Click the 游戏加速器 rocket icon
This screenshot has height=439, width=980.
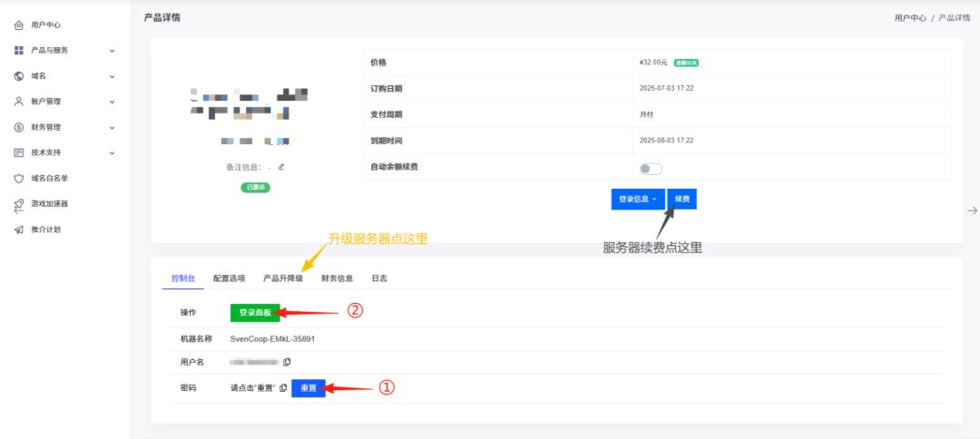[x=19, y=204]
